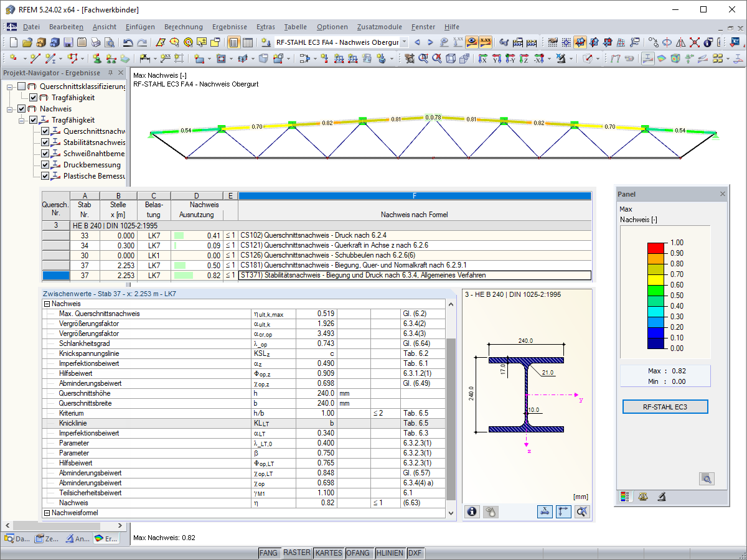Open the Bearbeiten menu
The width and height of the screenshot is (747, 560).
[x=66, y=27]
